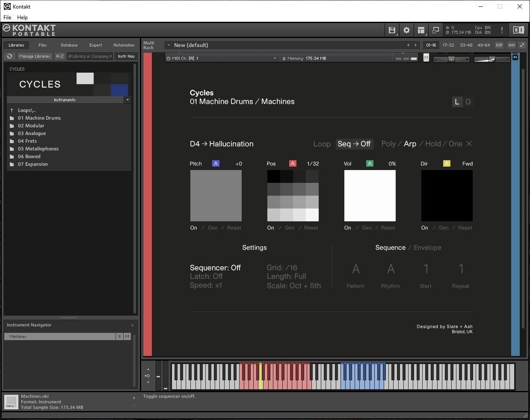Toggle Vol lane On
Image resolution: width=530 pixels, height=420 pixels.
[348, 228]
